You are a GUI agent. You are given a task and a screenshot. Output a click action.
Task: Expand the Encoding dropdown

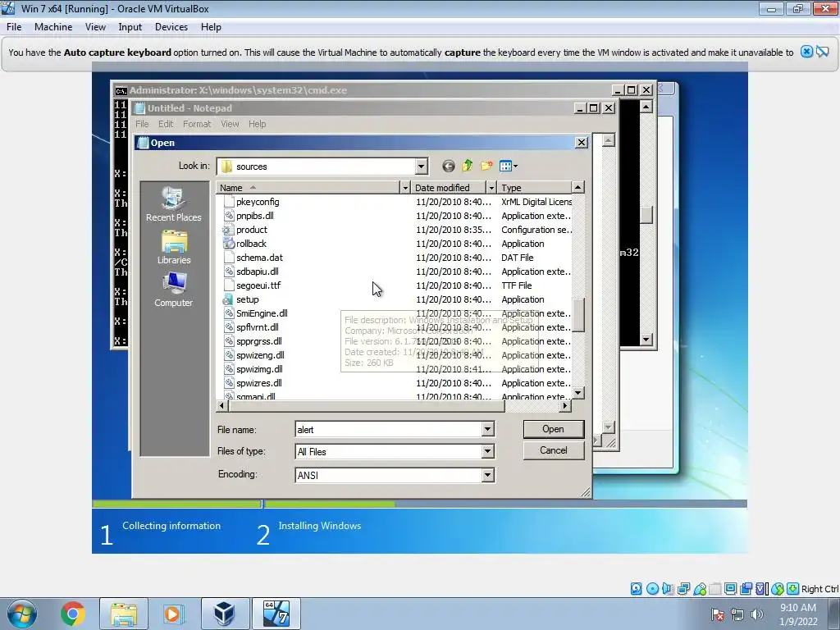click(487, 475)
